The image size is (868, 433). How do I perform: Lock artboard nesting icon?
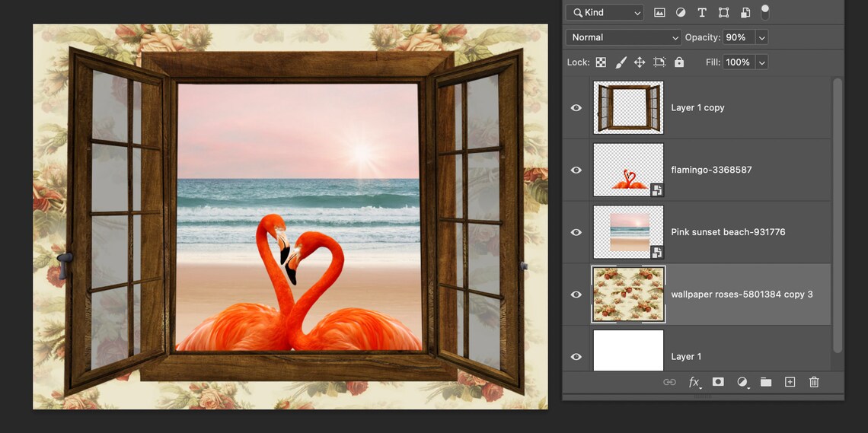(659, 62)
